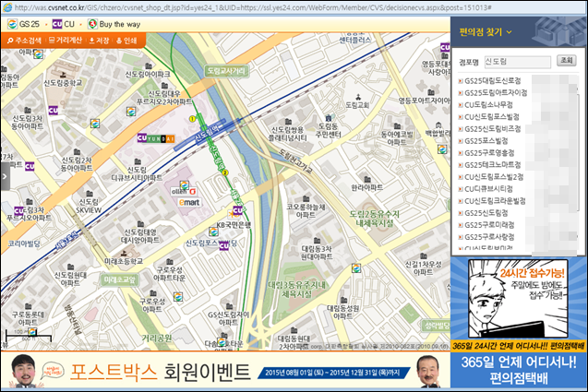Click the GS25 marker below 신도림아이파크
This screenshot has width=588, height=392.
pyautogui.click(x=131, y=112)
